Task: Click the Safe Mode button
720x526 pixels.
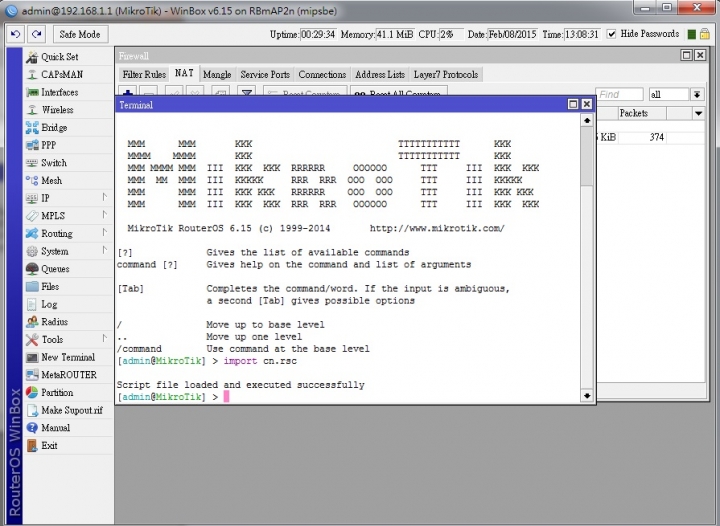Action: [x=80, y=34]
